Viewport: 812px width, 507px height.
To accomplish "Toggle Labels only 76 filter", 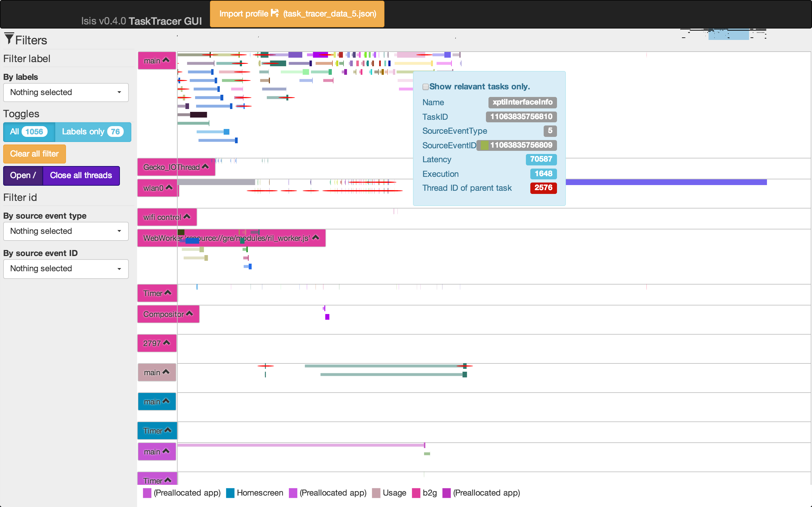I will [93, 132].
